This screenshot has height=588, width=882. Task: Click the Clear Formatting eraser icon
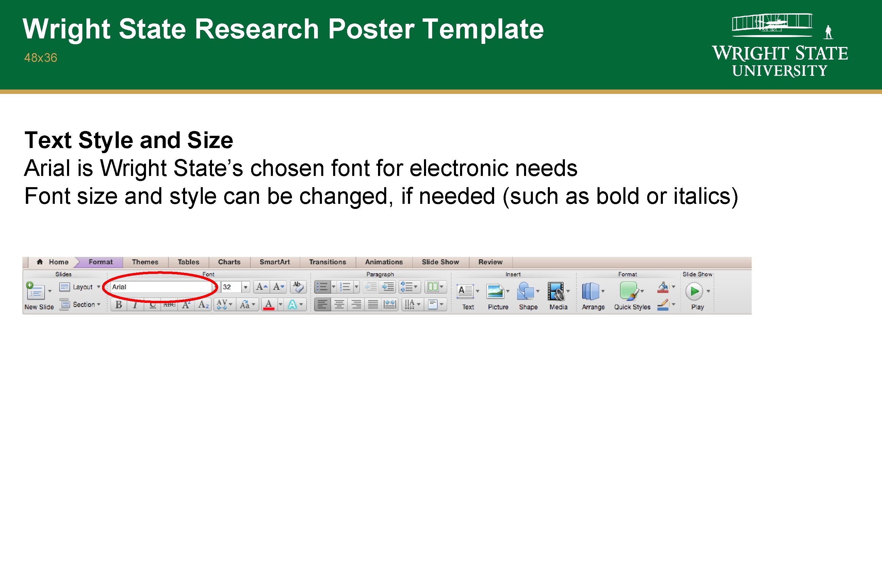click(298, 287)
